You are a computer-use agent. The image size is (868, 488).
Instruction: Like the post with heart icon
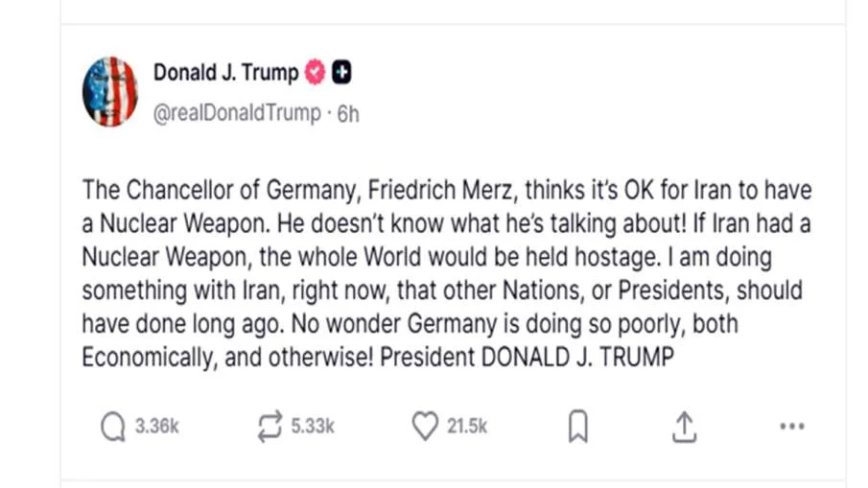(x=425, y=427)
